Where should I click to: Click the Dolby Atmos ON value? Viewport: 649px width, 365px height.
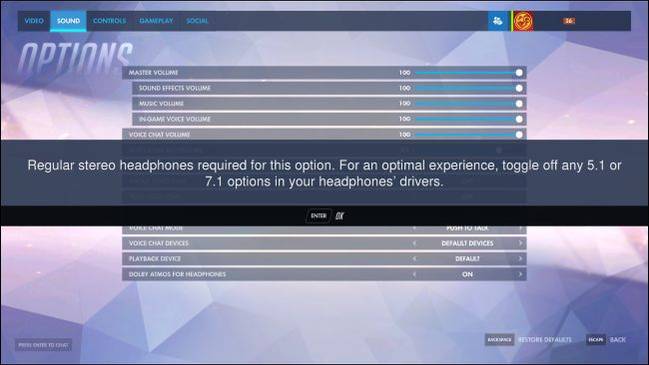click(467, 274)
